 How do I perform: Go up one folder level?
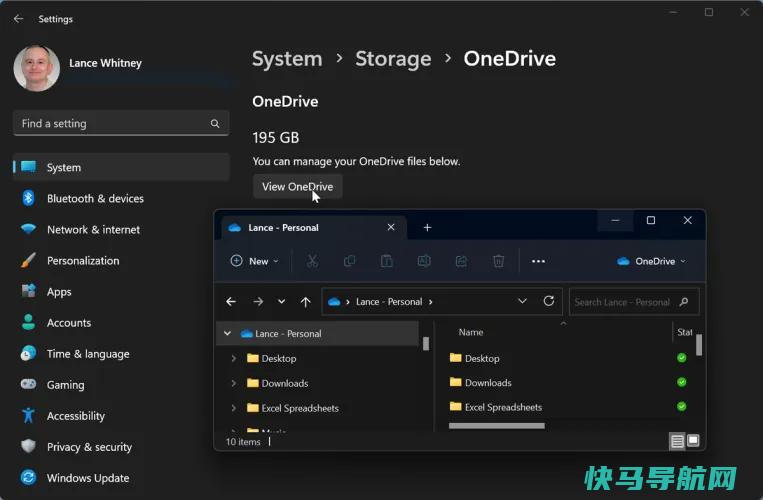click(x=306, y=302)
